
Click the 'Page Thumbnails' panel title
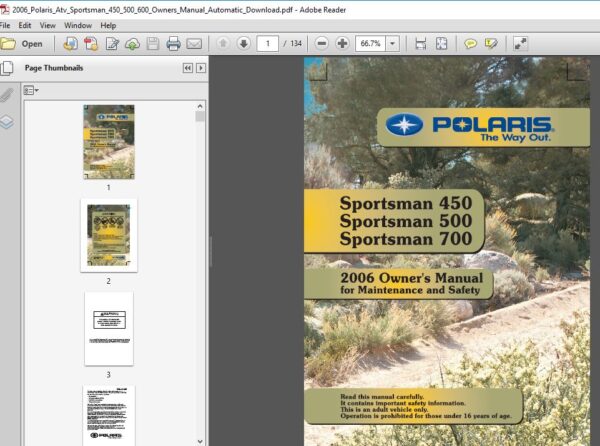[x=54, y=68]
